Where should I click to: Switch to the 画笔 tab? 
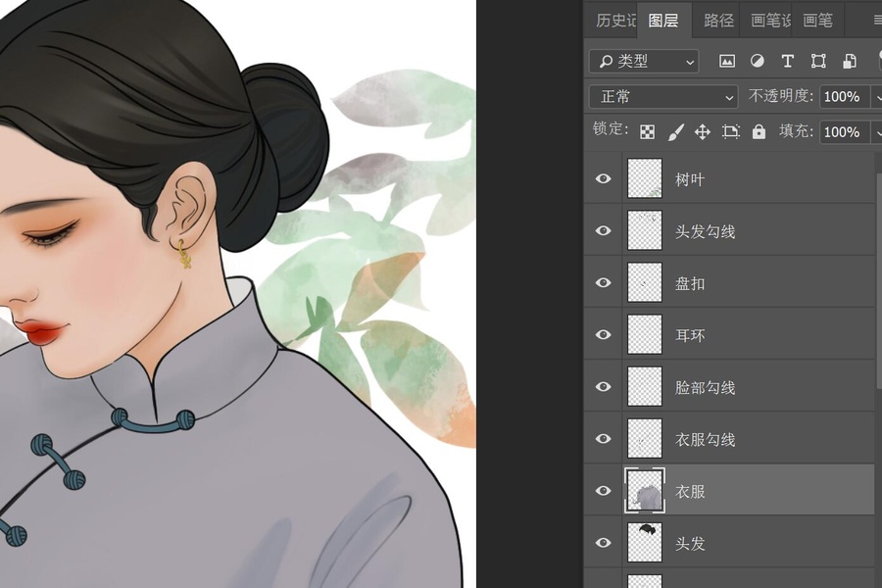(x=818, y=21)
